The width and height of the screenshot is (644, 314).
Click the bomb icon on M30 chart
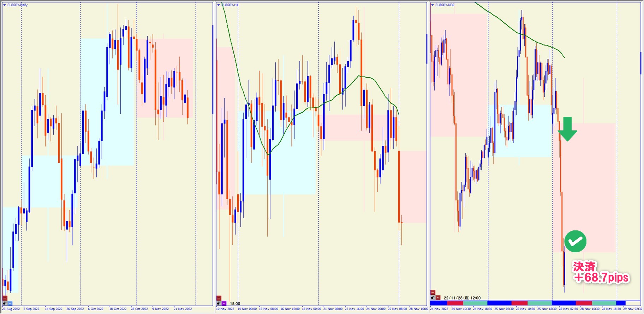433,298
